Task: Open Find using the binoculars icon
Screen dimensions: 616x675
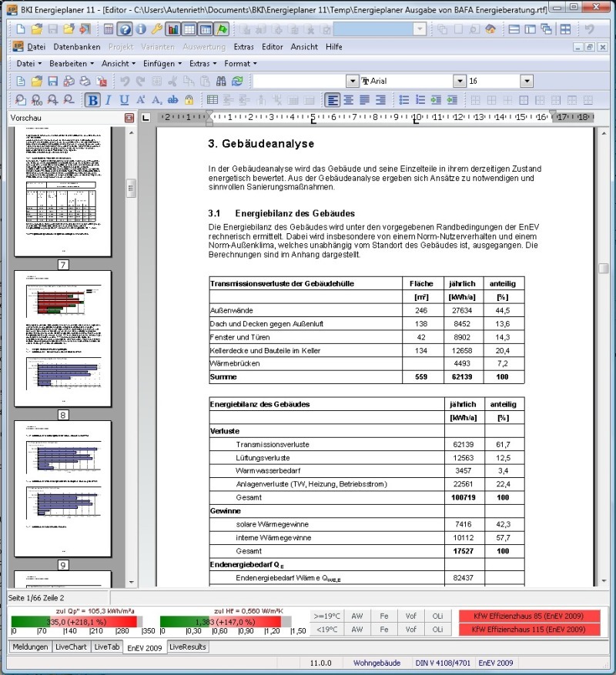Action: tap(221, 81)
